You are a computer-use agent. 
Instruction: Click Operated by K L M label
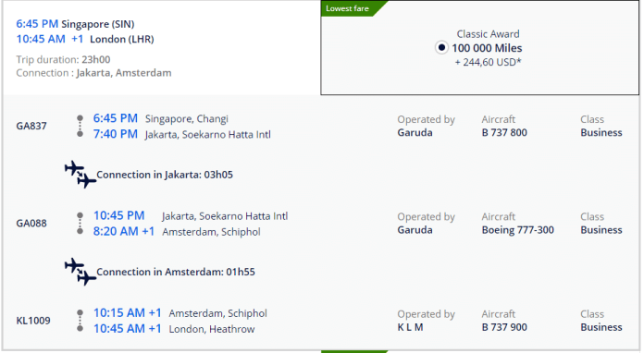426,321
